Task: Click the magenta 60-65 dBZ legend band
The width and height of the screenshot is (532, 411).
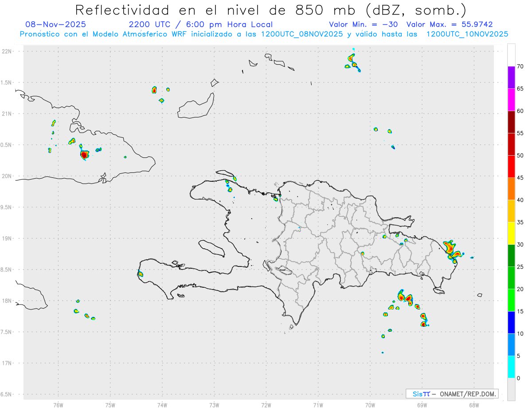Action: point(511,99)
